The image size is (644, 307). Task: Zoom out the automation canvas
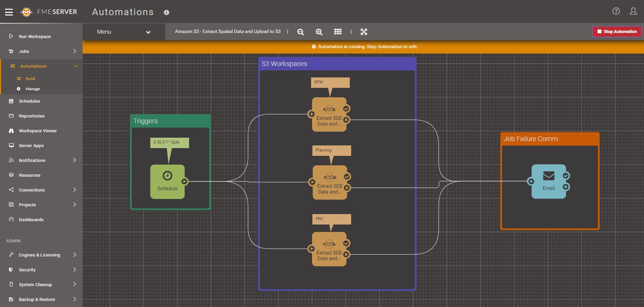point(301,32)
